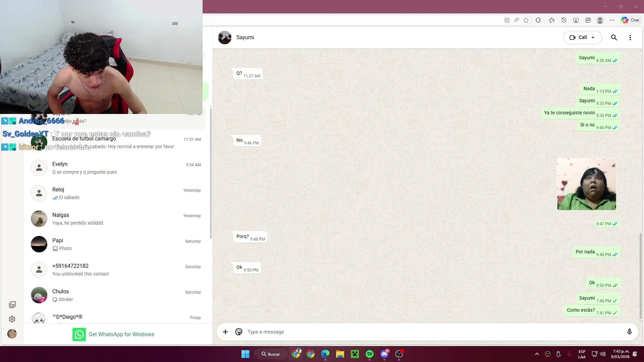Viewport: 644px width, 362px height.
Task: Click the Como estás? sent message
Action: [x=592, y=311]
